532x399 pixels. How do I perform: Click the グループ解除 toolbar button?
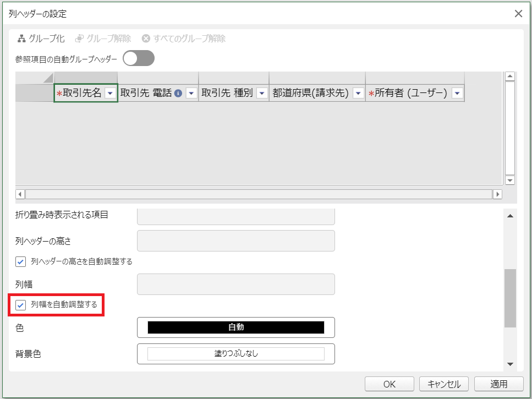[x=103, y=39]
